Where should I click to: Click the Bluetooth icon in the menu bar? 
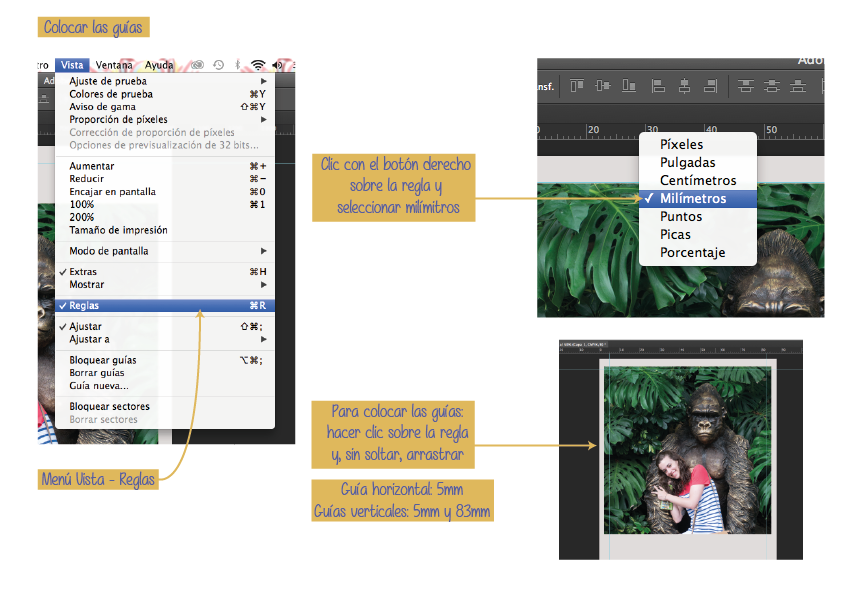(238, 65)
